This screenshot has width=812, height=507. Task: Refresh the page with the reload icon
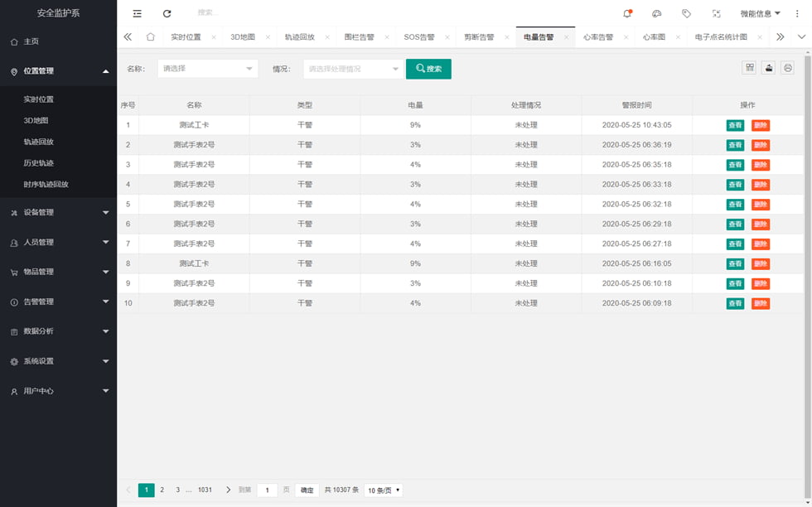[167, 13]
